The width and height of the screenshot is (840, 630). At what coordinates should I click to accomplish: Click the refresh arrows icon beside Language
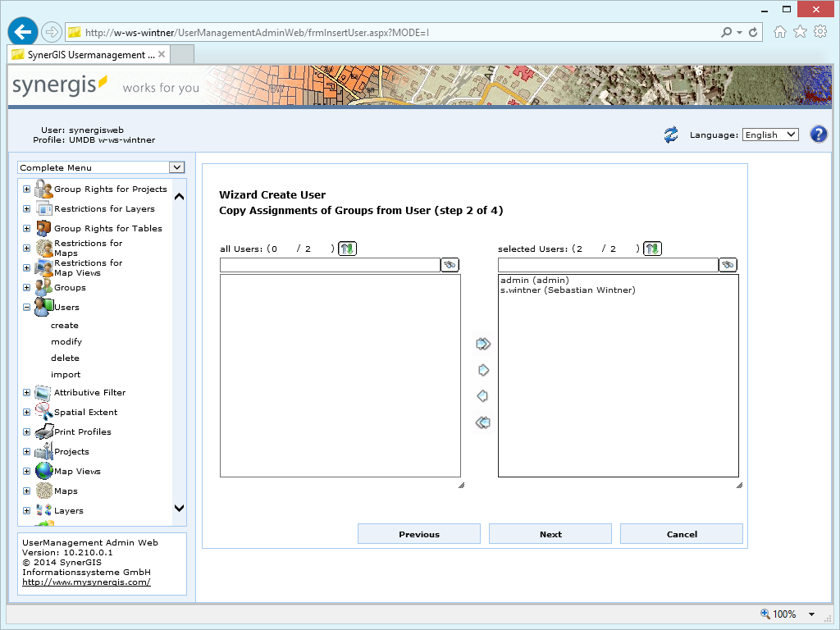point(670,134)
